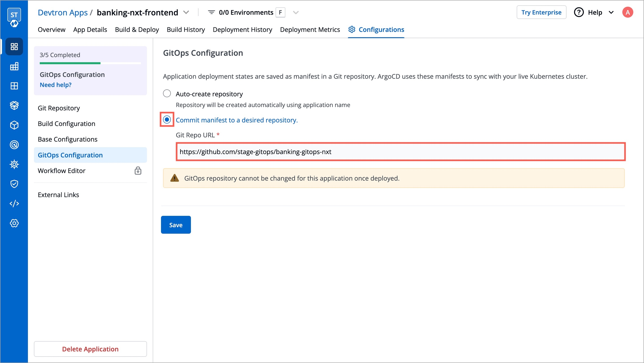Open the Chart Store layers icon
This screenshot has height=363, width=644.
[14, 105]
